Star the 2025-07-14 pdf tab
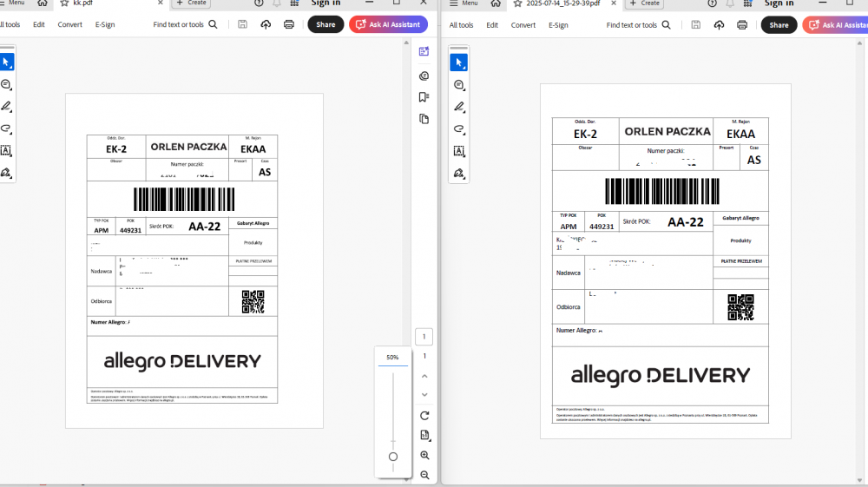868x487 pixels. pyautogui.click(x=517, y=3)
